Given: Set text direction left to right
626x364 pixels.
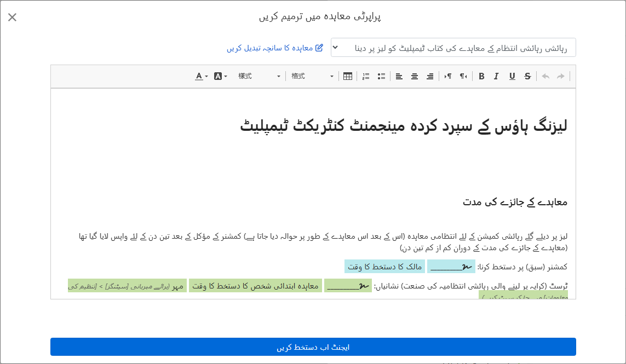Looking at the screenshot, I should pos(448,76).
